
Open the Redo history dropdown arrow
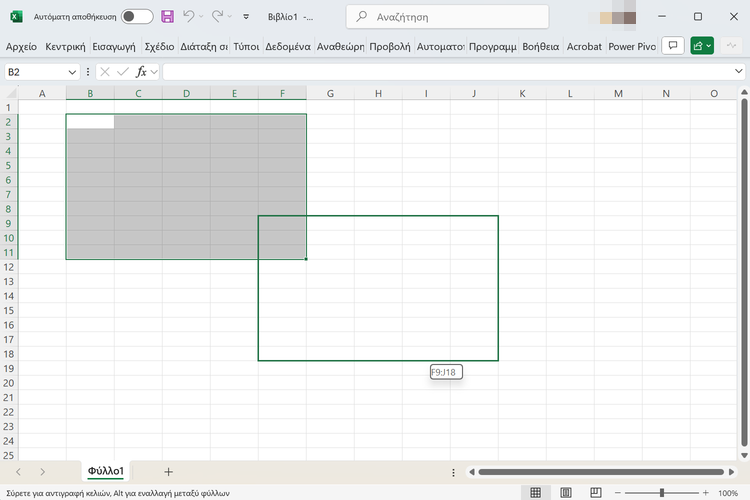tap(230, 17)
